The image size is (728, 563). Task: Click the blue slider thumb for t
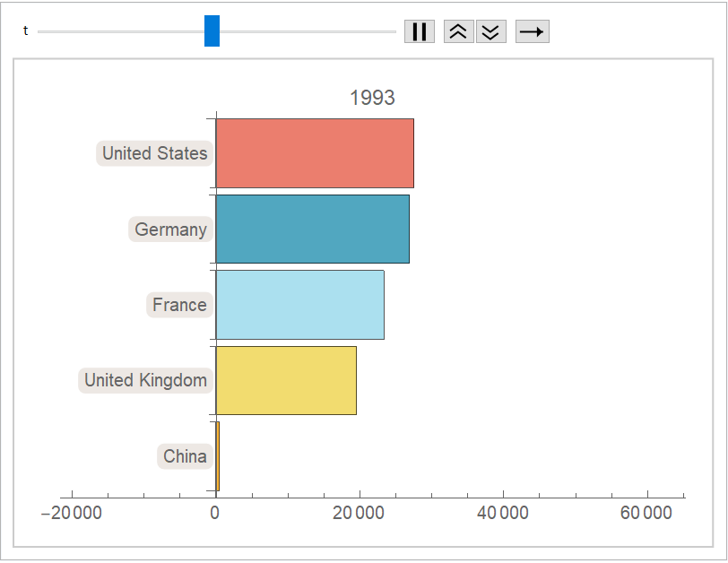click(x=212, y=31)
